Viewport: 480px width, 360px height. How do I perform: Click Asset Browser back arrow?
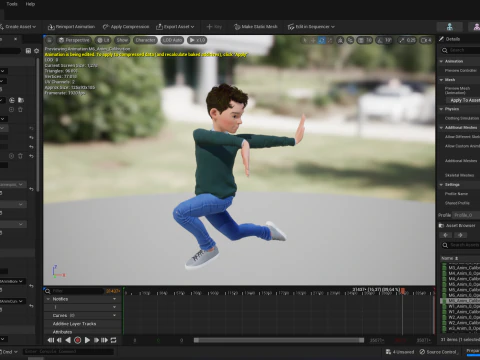point(446,235)
